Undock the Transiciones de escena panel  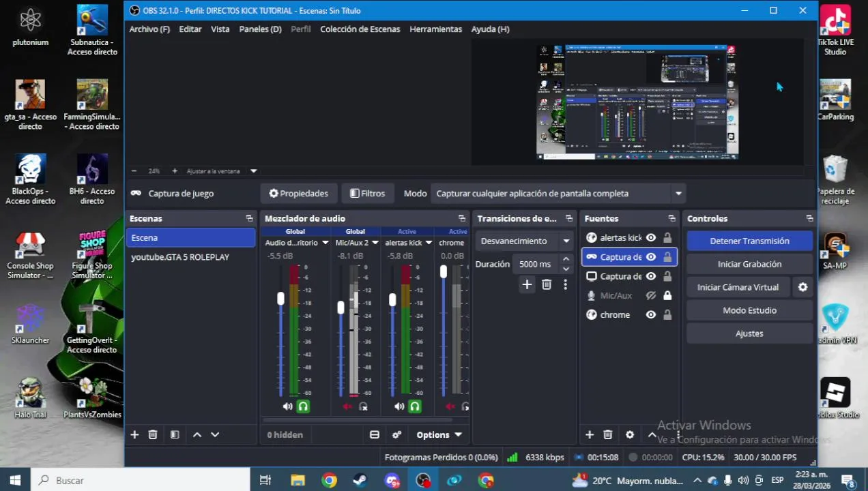pos(569,218)
